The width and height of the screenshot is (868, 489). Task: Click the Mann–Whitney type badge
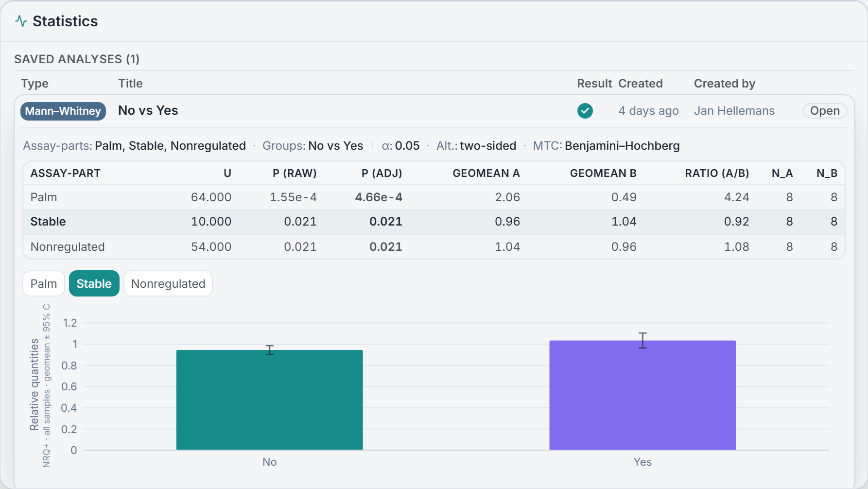[x=63, y=111]
